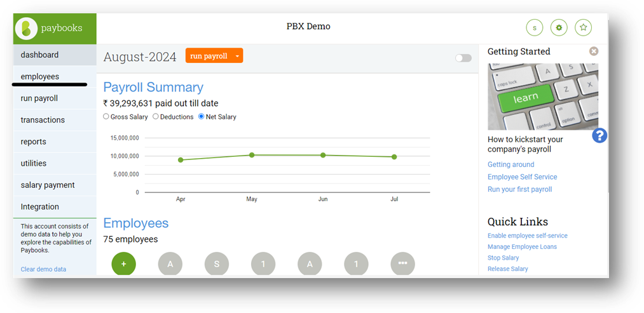Click the Payroll Summary heading
The width and height of the screenshot is (644, 313).
point(153,88)
